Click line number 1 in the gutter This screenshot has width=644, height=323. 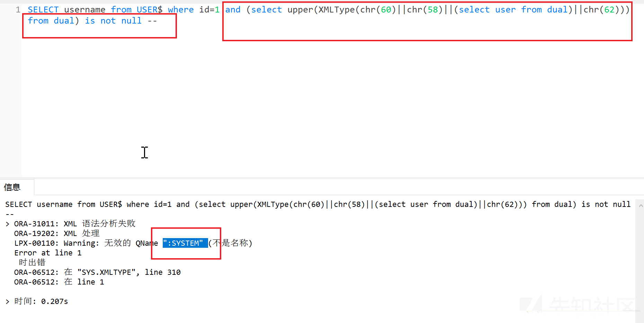pyautogui.click(x=18, y=10)
